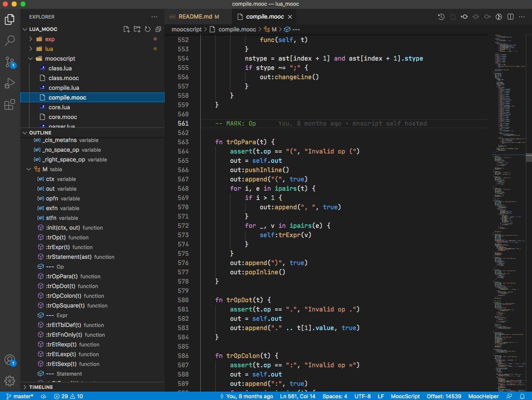The image size is (532, 400).
Task: Click Offset: 14539 status bar item
Action: tap(444, 396)
